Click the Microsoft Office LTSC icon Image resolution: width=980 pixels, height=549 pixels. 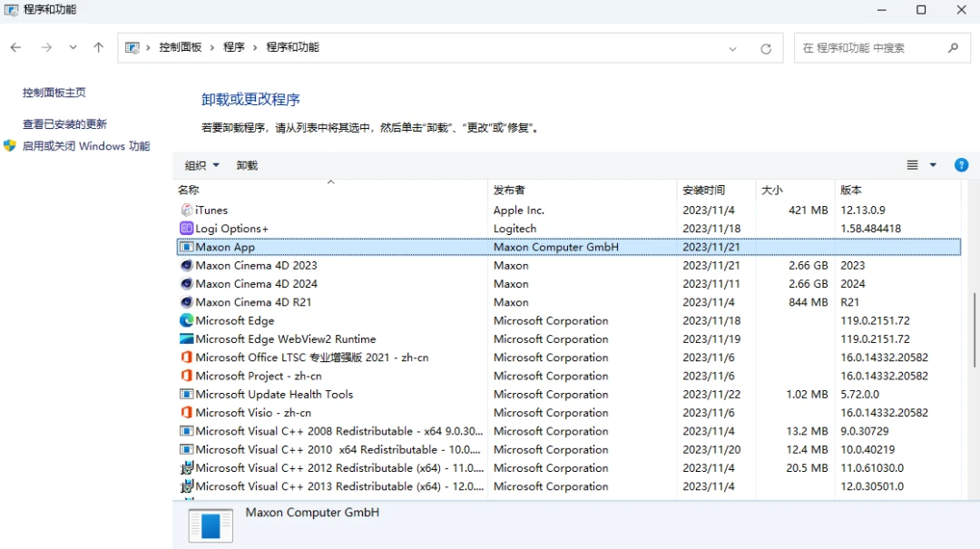coord(186,358)
